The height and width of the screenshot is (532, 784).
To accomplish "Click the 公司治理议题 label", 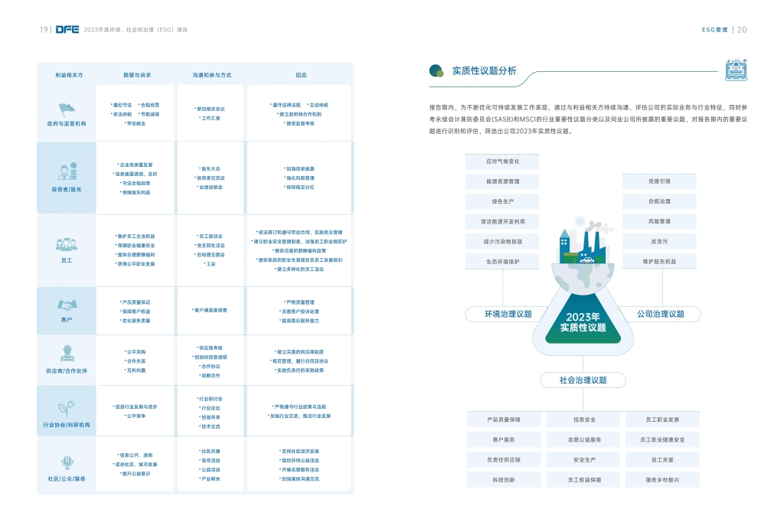I will click(661, 314).
